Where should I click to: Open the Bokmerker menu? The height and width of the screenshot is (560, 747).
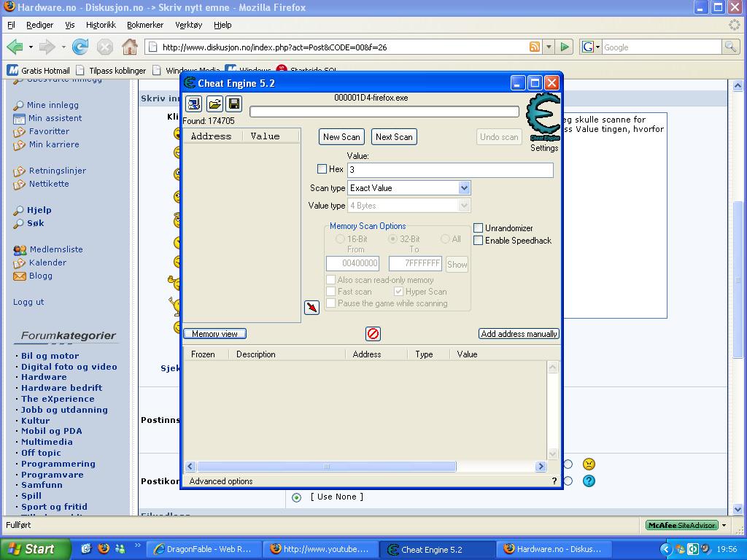(x=145, y=25)
